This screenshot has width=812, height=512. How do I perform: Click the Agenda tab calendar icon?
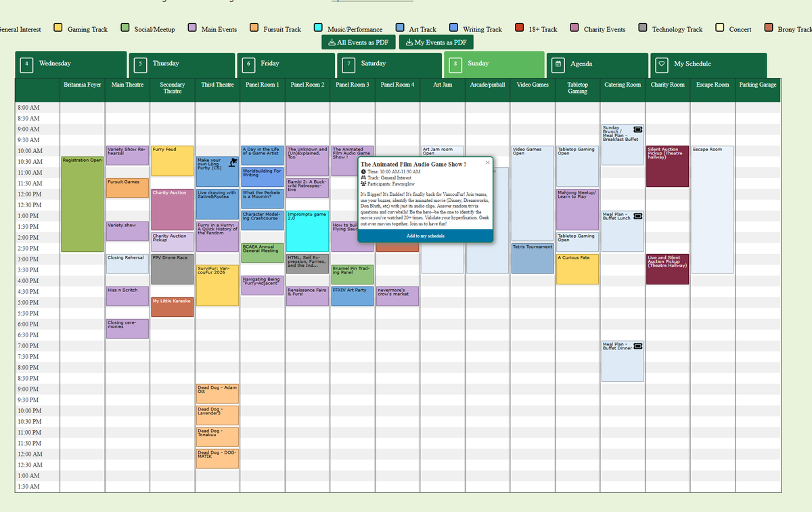click(558, 64)
